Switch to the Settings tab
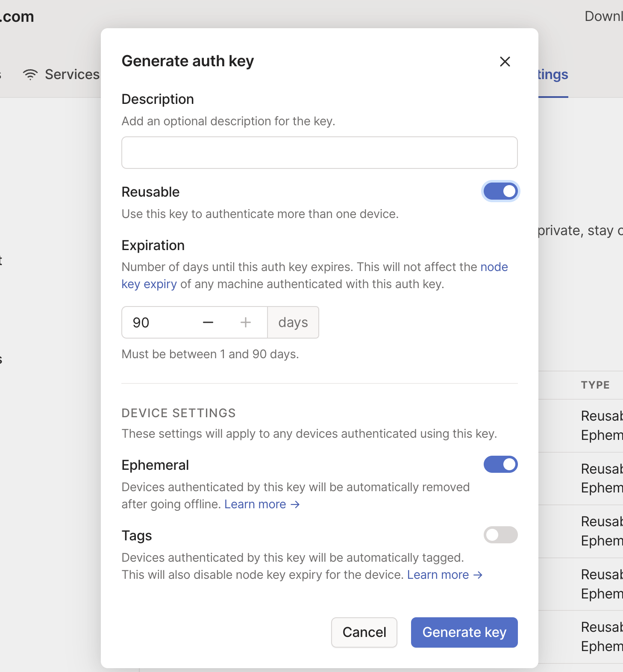Image resolution: width=623 pixels, height=672 pixels. [x=553, y=75]
